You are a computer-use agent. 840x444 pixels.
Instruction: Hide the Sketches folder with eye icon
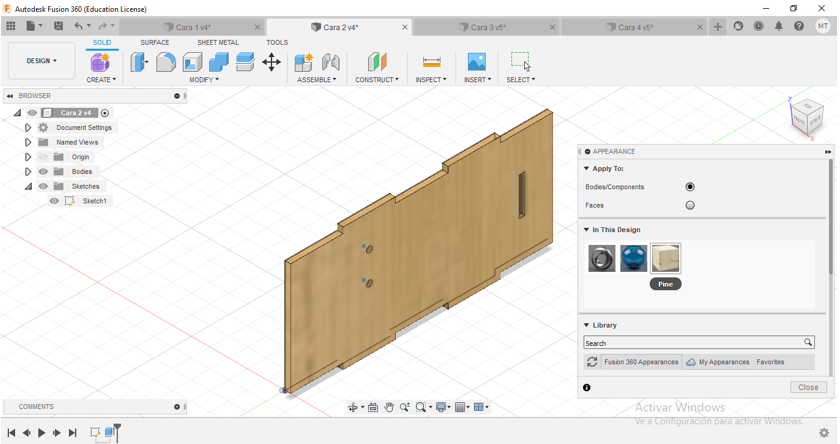click(x=43, y=186)
